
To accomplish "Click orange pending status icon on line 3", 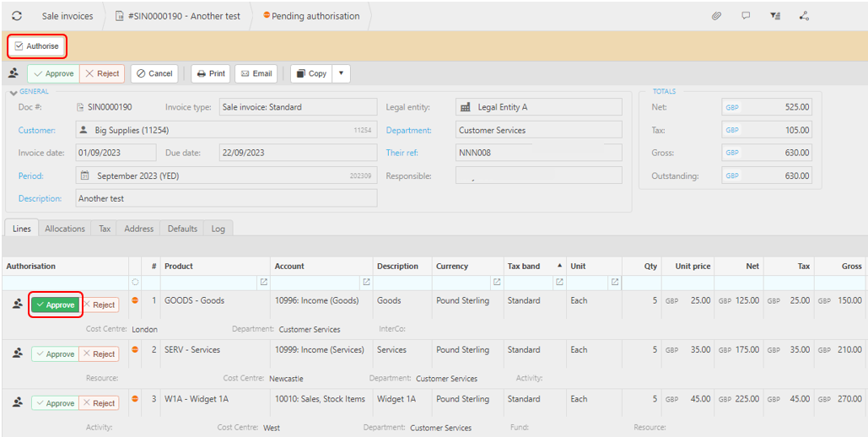I will (134, 399).
